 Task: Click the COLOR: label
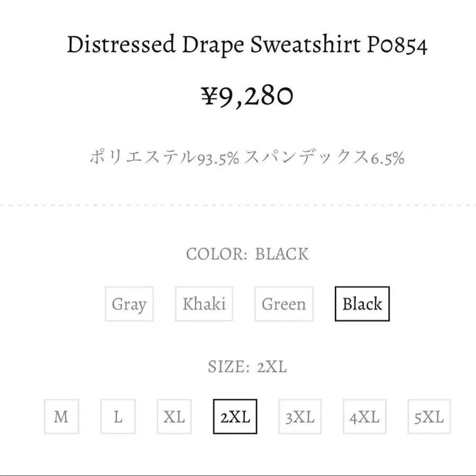coord(217,254)
